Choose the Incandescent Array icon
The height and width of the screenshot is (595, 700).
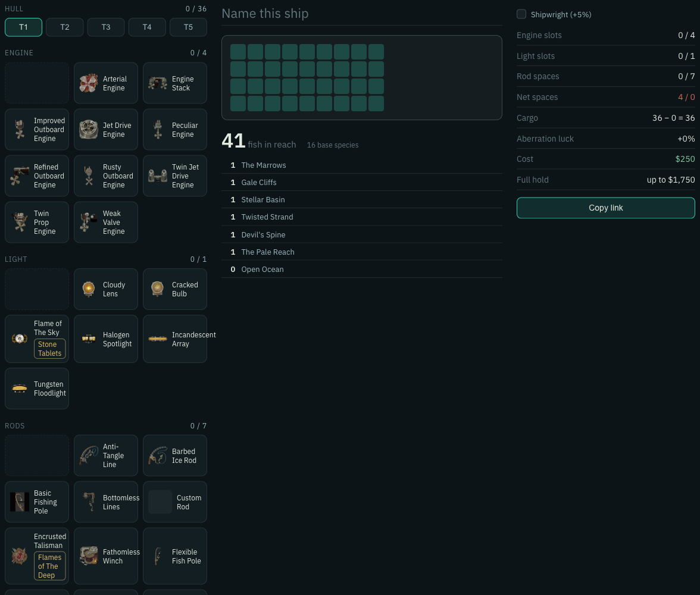coord(158,339)
